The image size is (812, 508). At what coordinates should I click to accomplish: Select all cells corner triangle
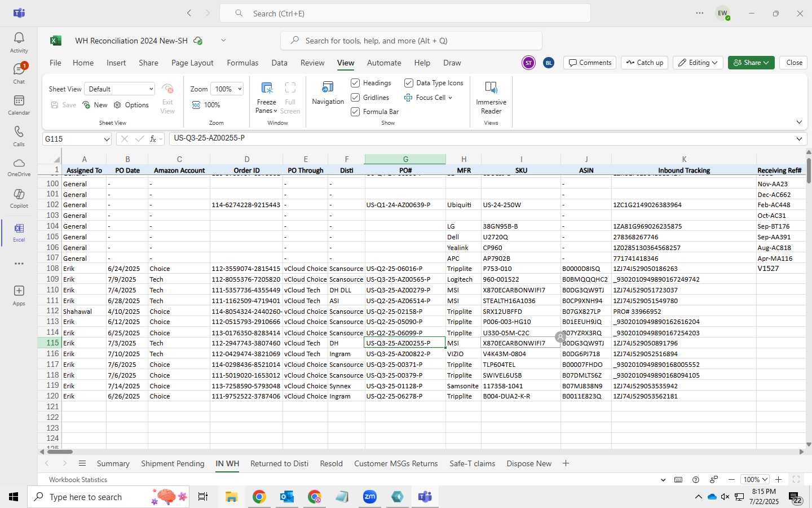point(56,159)
